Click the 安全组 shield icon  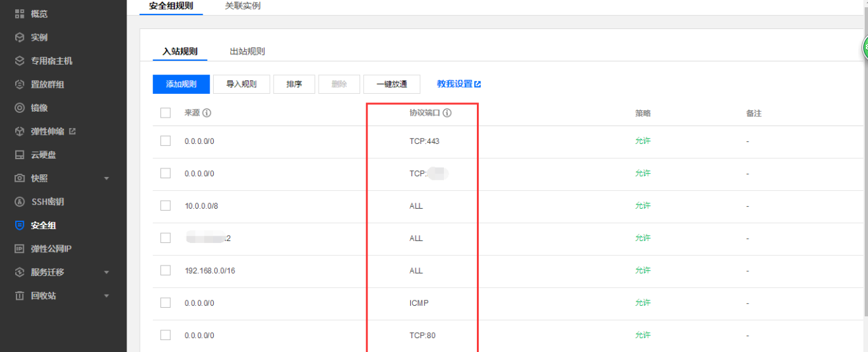(20, 225)
